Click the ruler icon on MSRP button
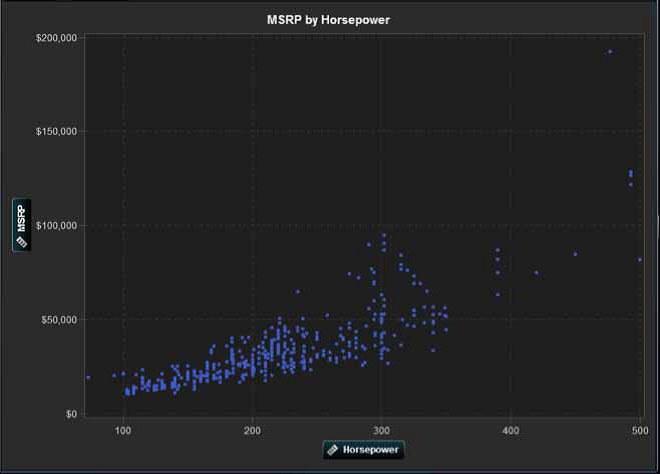Viewport: 660px width, 474px height. [x=21, y=242]
